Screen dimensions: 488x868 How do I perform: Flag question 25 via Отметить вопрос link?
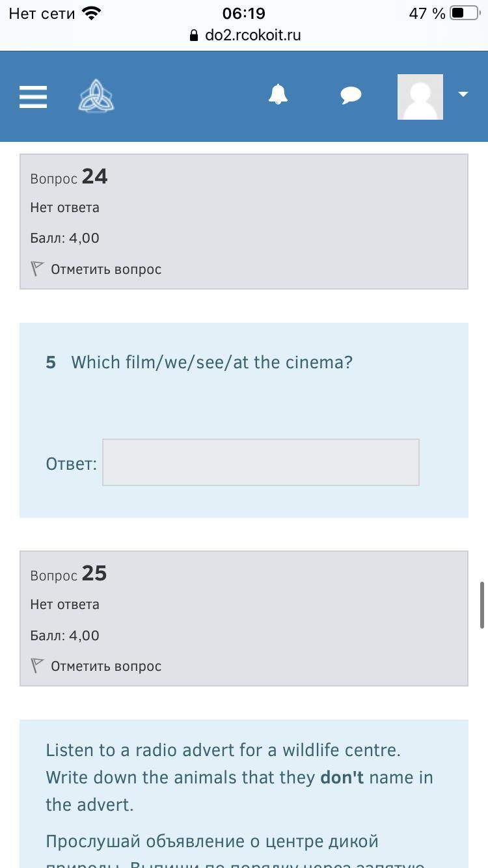click(106, 666)
